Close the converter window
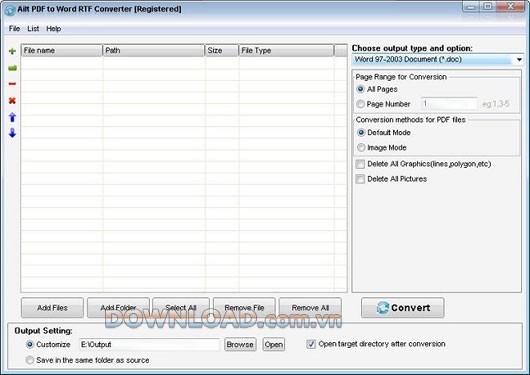The image size is (530, 375). 510,7
